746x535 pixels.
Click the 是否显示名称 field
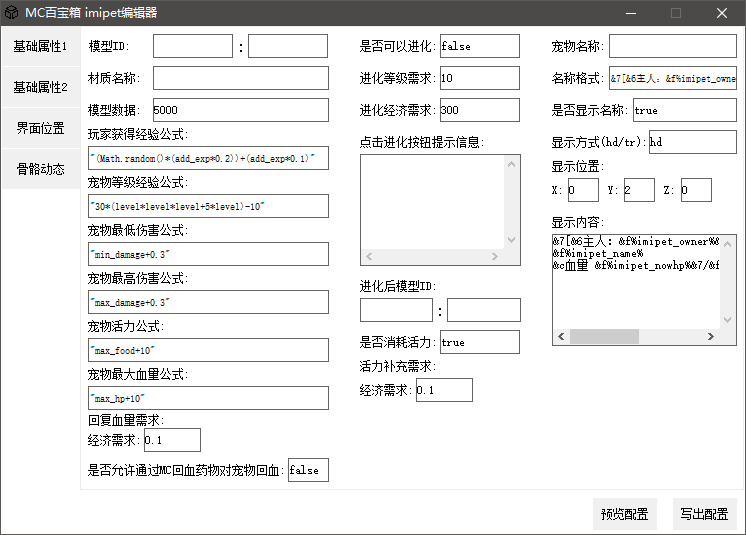click(x=685, y=110)
